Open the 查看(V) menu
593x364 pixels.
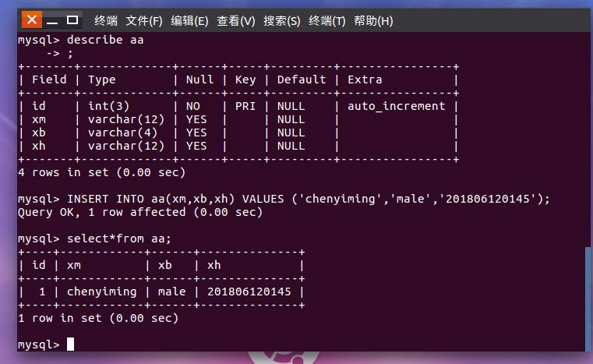point(236,20)
